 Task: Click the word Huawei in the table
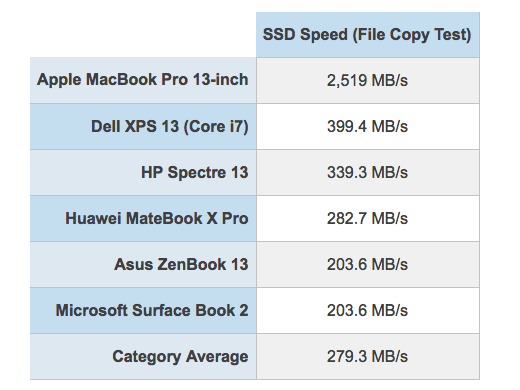93,218
